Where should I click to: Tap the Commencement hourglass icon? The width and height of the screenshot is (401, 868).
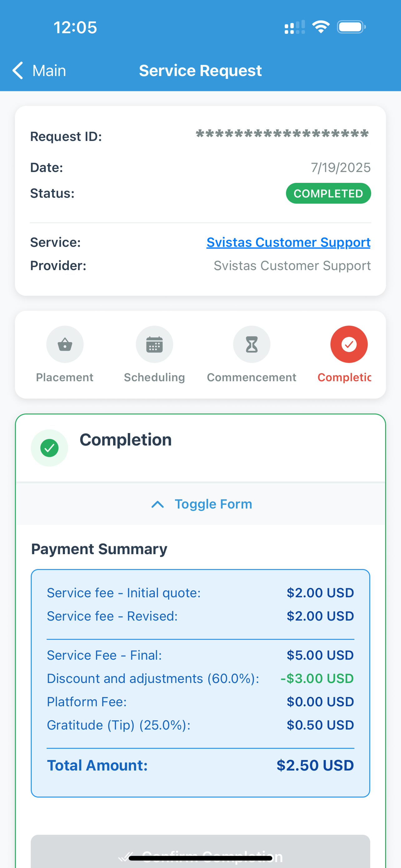click(251, 344)
